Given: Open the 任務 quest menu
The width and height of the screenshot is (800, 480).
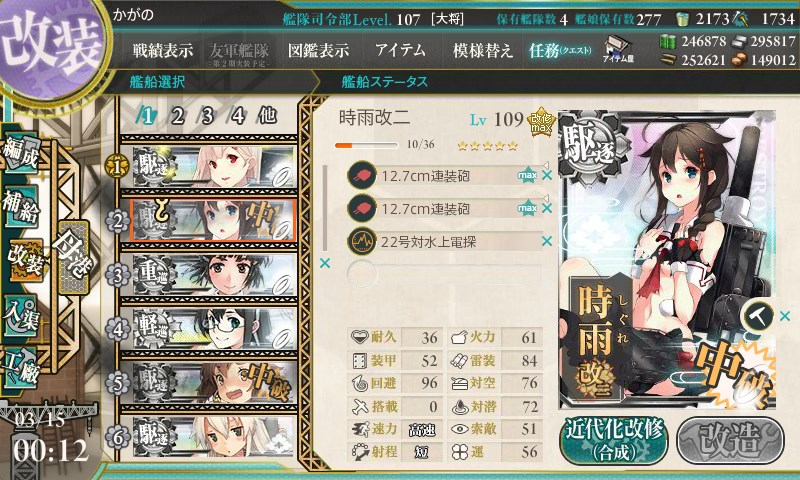Looking at the screenshot, I should tap(560, 50).
